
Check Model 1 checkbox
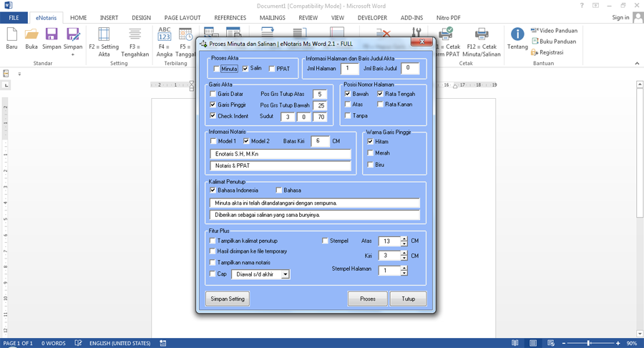[213, 141]
